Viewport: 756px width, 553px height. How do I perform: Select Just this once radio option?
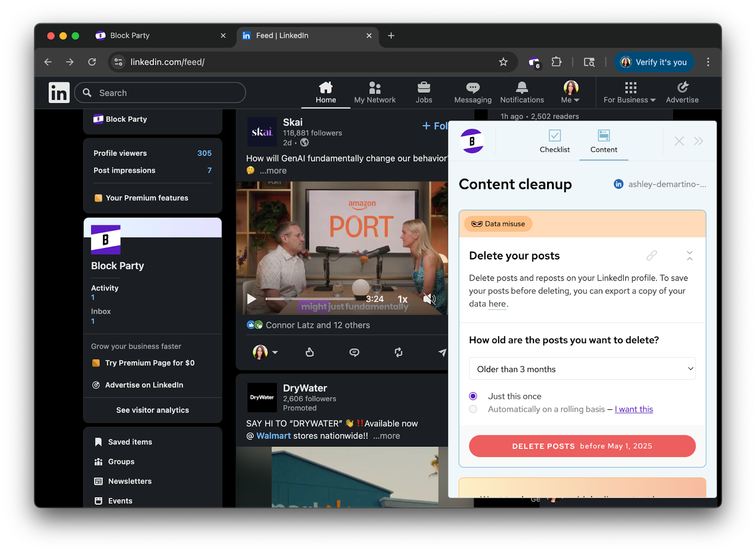point(473,396)
